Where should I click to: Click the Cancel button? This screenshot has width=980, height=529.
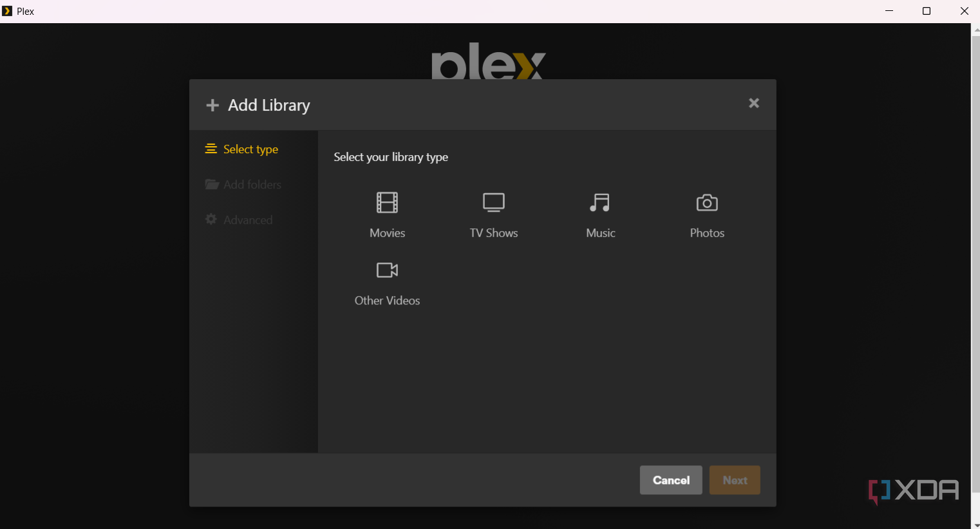click(x=671, y=480)
